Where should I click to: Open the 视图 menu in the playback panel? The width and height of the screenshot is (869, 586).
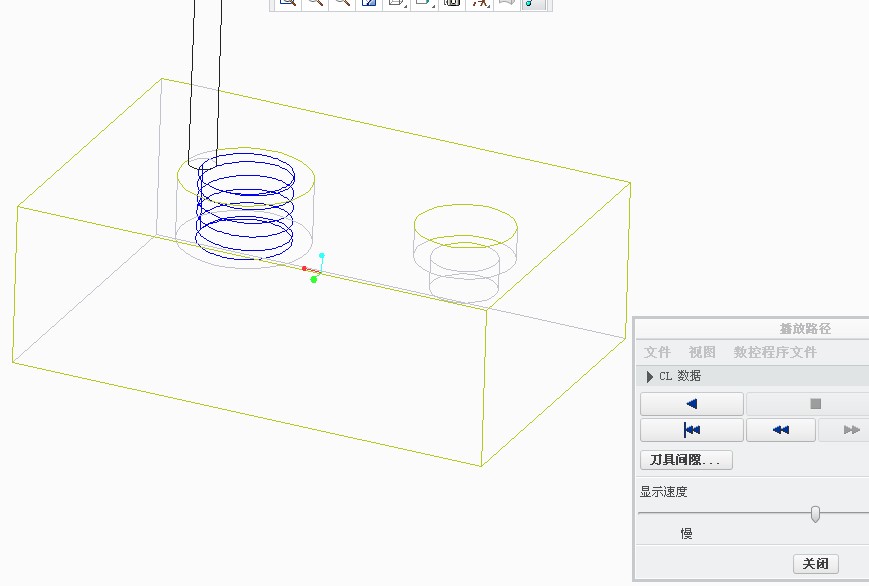tap(702, 352)
